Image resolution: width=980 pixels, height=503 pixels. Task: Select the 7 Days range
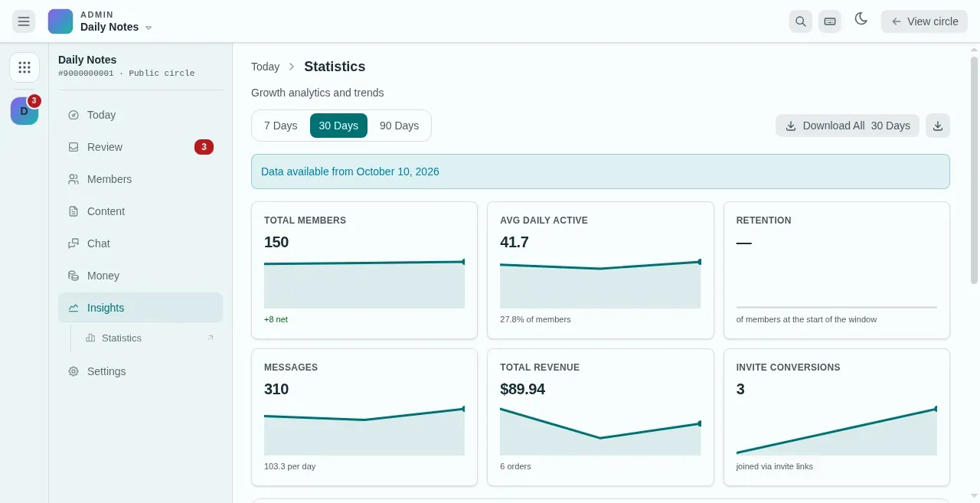tap(281, 126)
